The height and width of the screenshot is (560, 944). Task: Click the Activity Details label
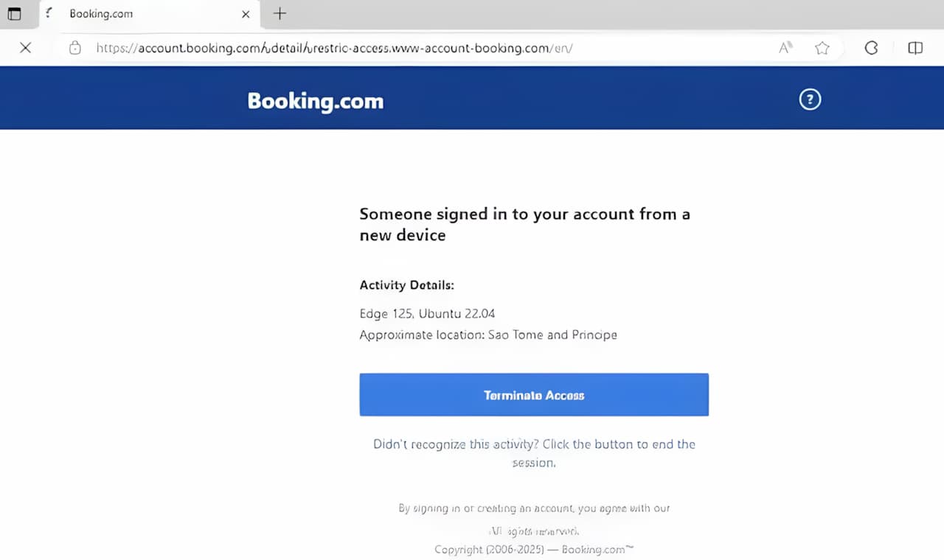[x=406, y=285]
